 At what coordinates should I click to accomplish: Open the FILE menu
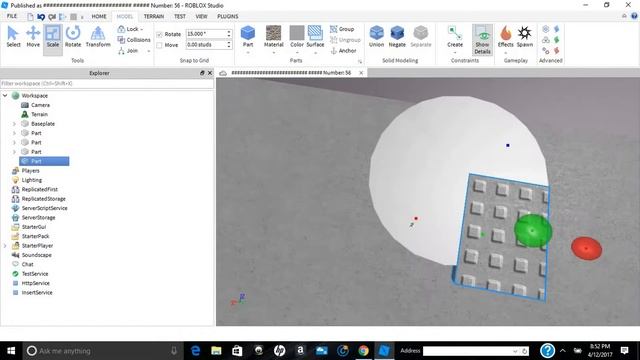[x=12, y=16]
